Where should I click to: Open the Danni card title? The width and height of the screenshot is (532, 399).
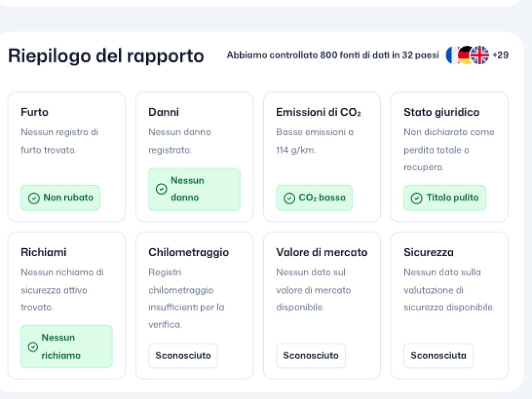point(164,112)
